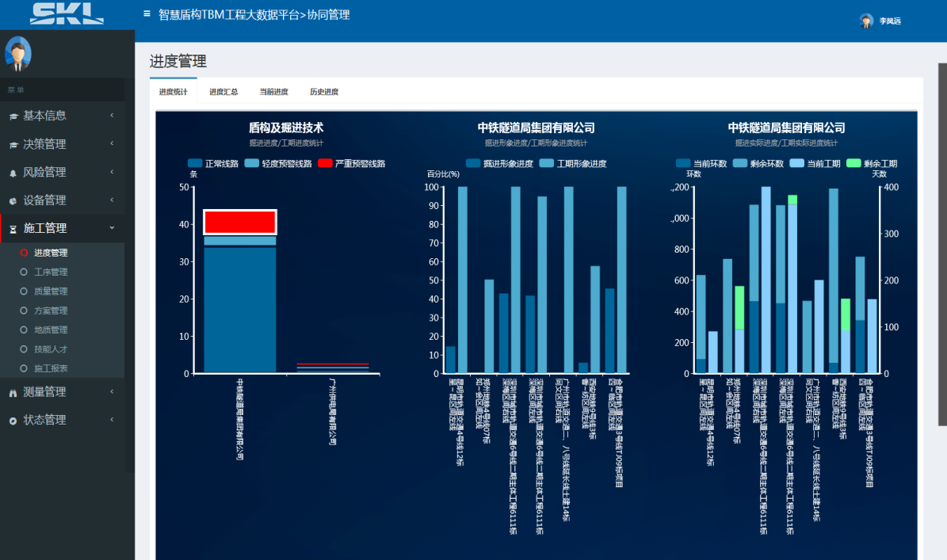Image resolution: width=947 pixels, height=560 pixels.
Task: Select the 方案管理 radio circle
Action: pyautogui.click(x=24, y=310)
